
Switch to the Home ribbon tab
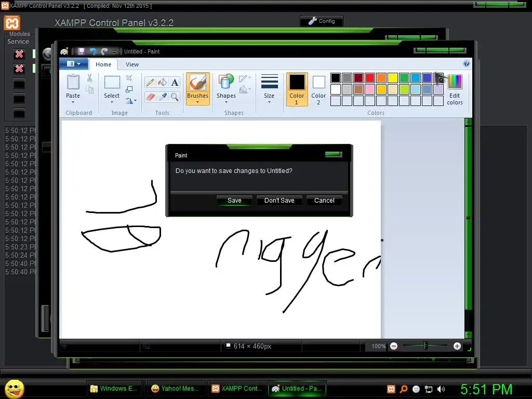(x=103, y=64)
